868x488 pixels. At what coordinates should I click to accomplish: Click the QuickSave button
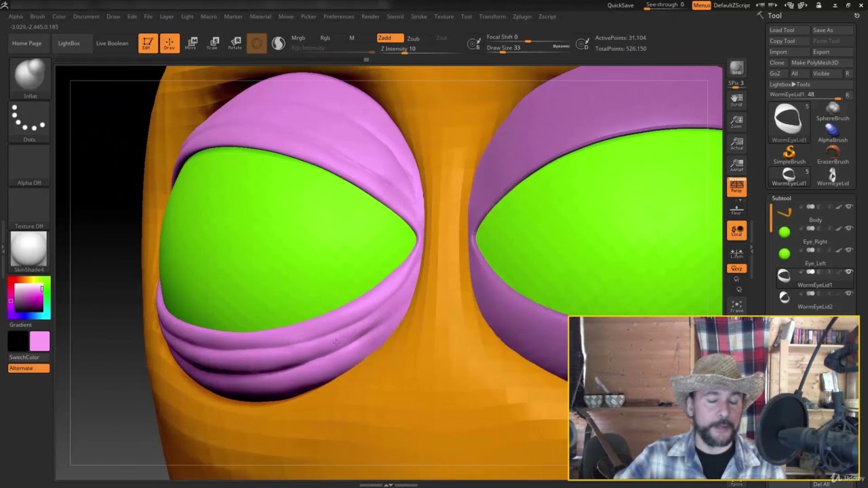(620, 5)
